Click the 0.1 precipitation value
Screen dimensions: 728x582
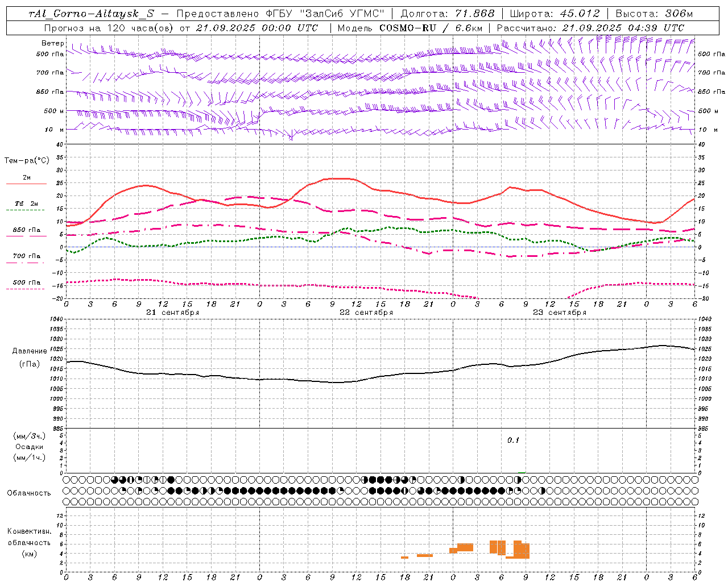(x=514, y=440)
